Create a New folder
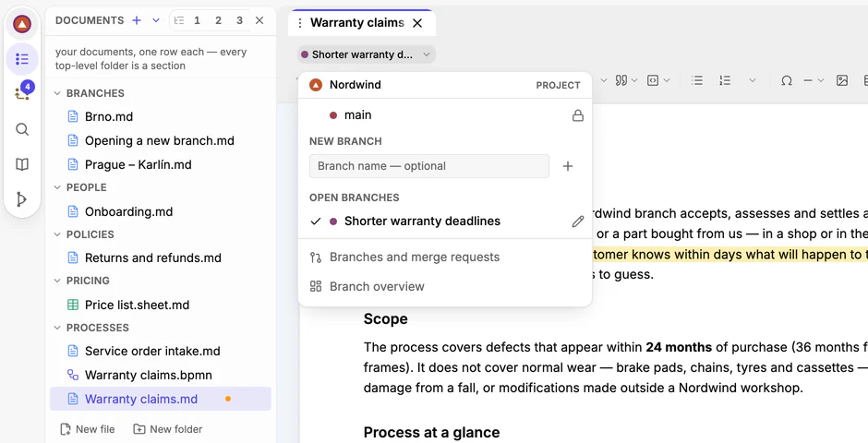Image resolution: width=868 pixels, height=443 pixels. pyautogui.click(x=168, y=429)
